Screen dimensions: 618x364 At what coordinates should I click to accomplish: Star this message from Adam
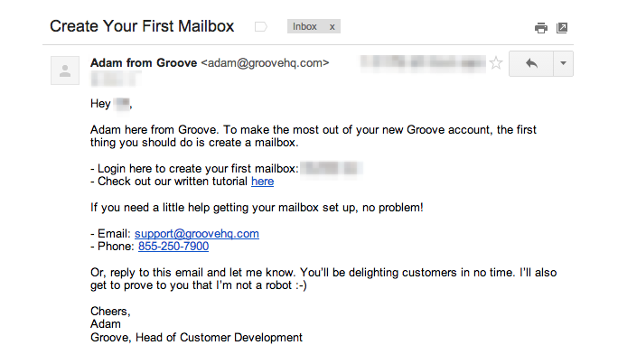pos(495,63)
